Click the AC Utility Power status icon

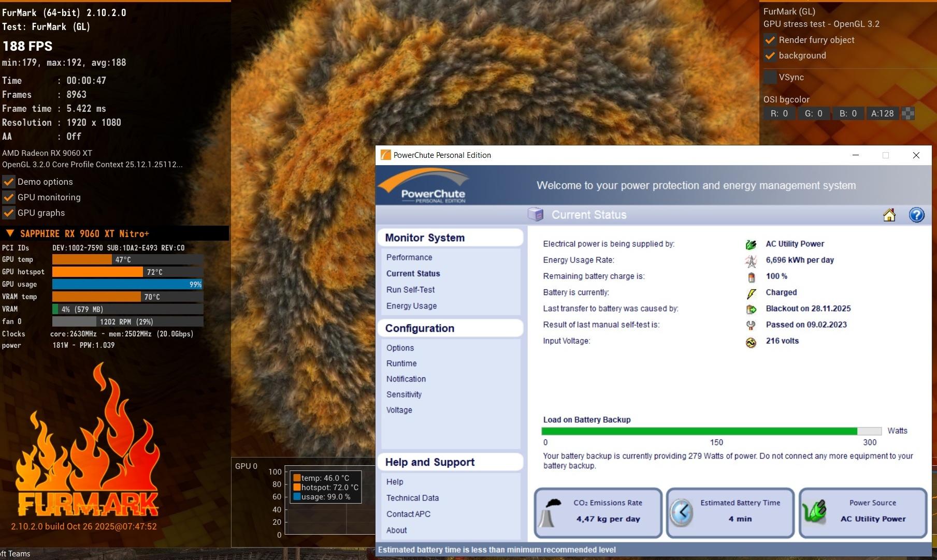pyautogui.click(x=751, y=244)
